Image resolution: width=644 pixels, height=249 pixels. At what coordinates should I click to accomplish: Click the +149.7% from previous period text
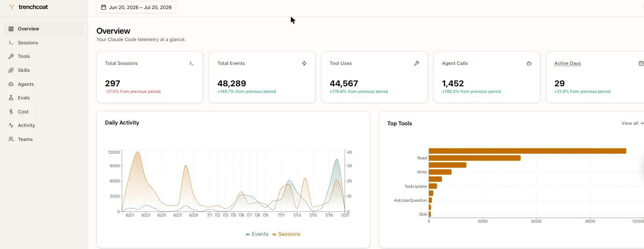[246, 92]
